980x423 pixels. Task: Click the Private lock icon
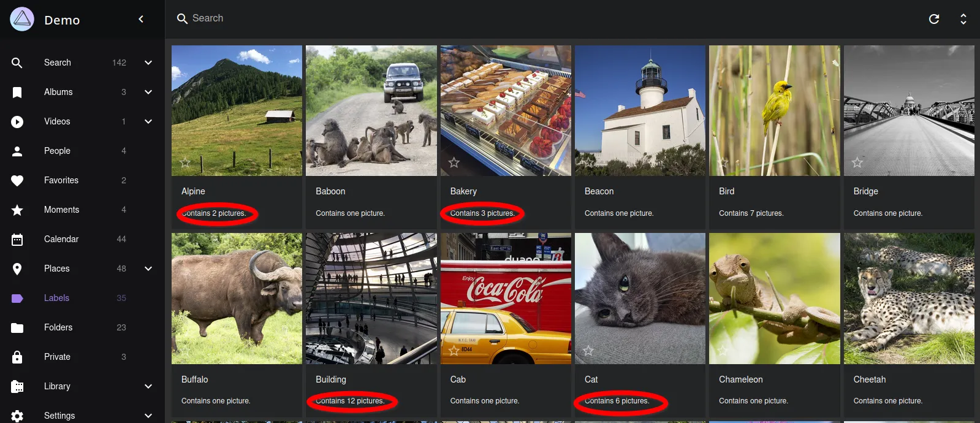click(17, 357)
